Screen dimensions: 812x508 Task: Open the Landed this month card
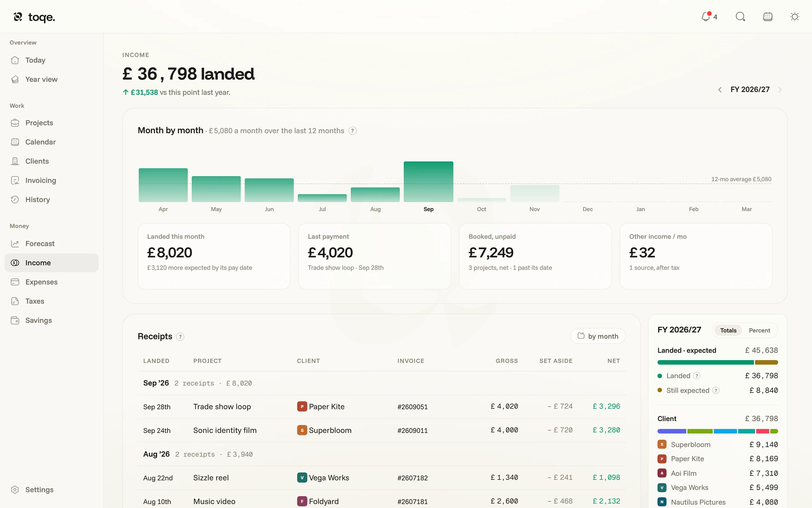click(214, 256)
